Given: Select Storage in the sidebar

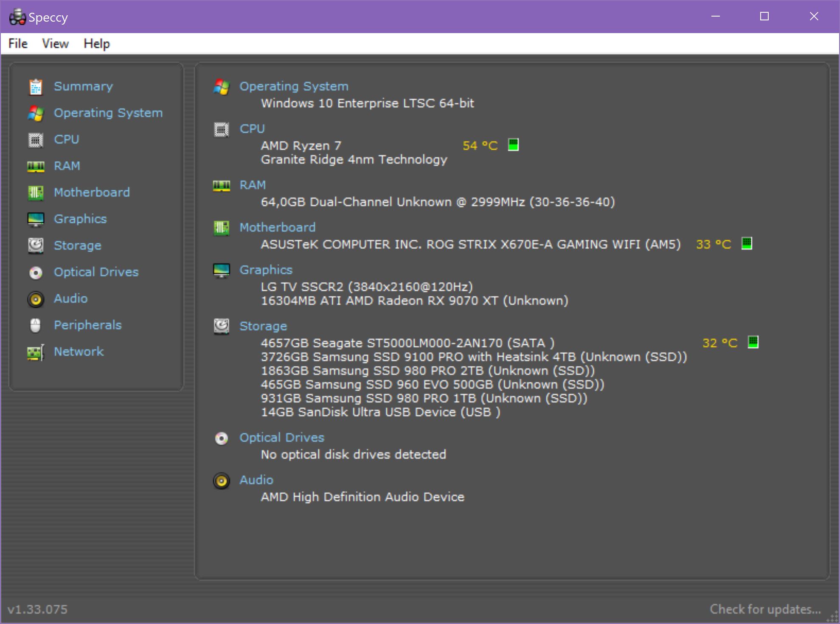Looking at the screenshot, I should [x=78, y=246].
